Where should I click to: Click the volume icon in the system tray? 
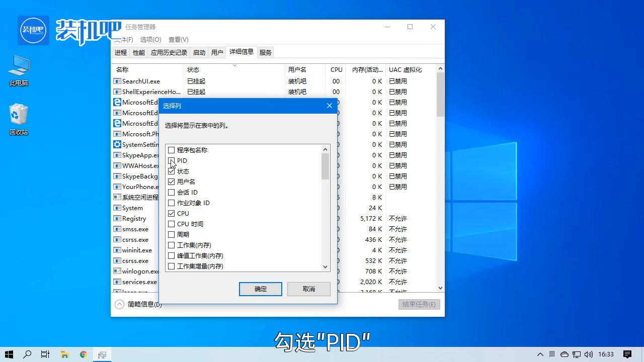(x=589, y=354)
